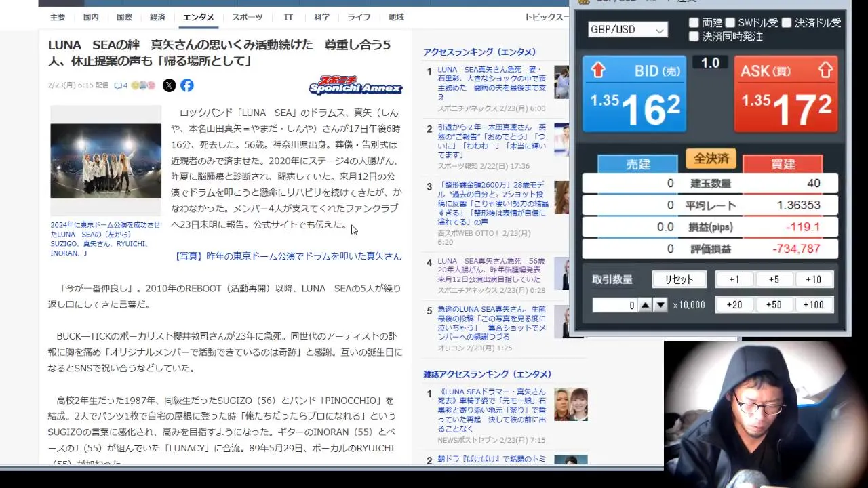The height and width of the screenshot is (488, 868).
Task: Add +1 to trade quantity
Action: pos(734,279)
